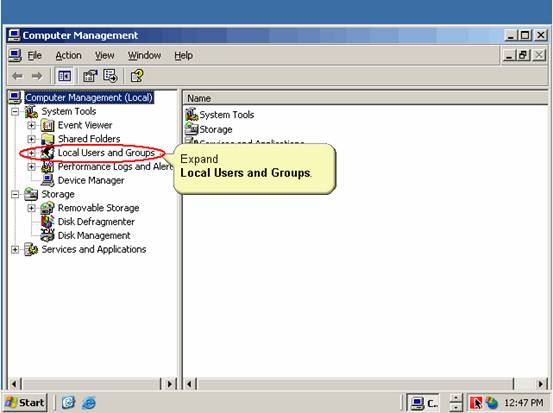Expand the Event Viewer node
This screenshot has width=553, height=413.
[x=31, y=126]
